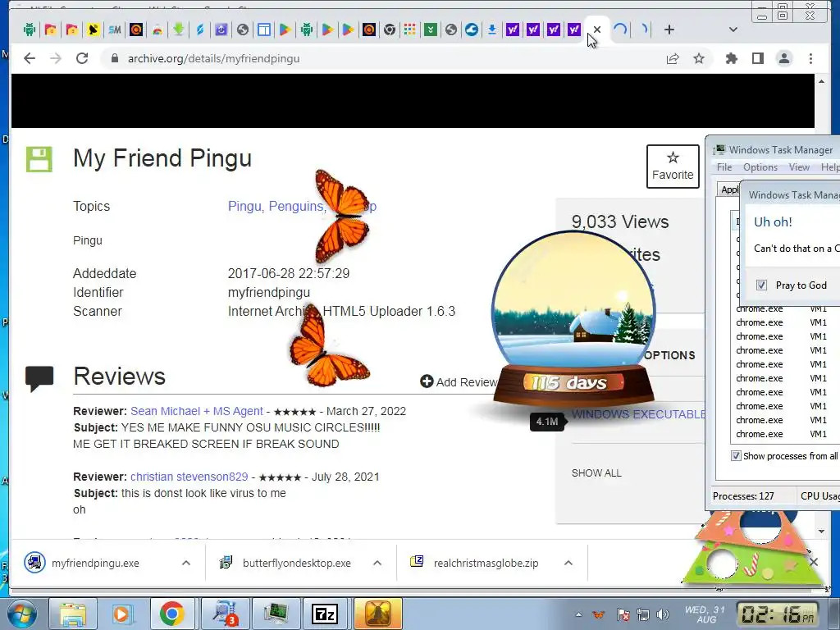Toggle Show processes from all users checkbox

pos(736,456)
